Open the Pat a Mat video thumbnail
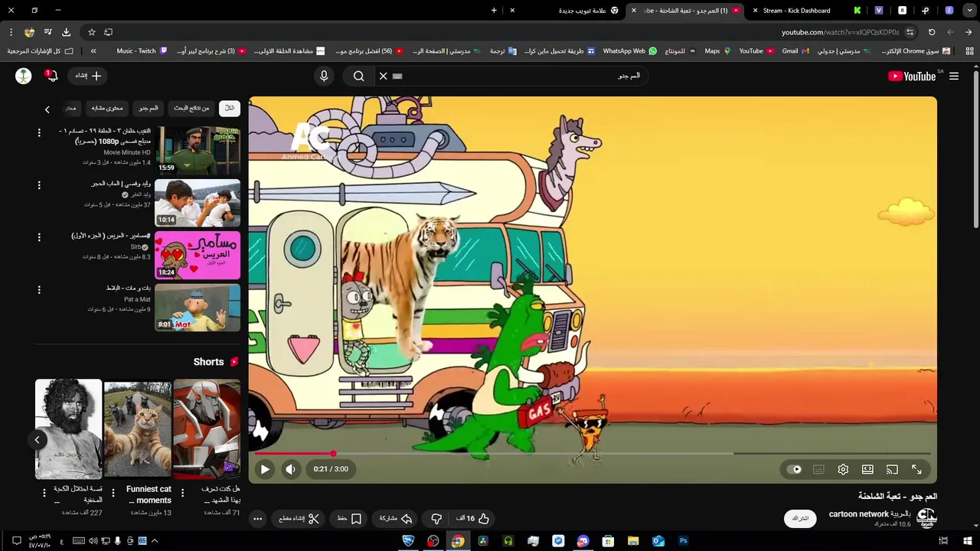Image resolution: width=980 pixels, height=551 pixels. (x=198, y=308)
